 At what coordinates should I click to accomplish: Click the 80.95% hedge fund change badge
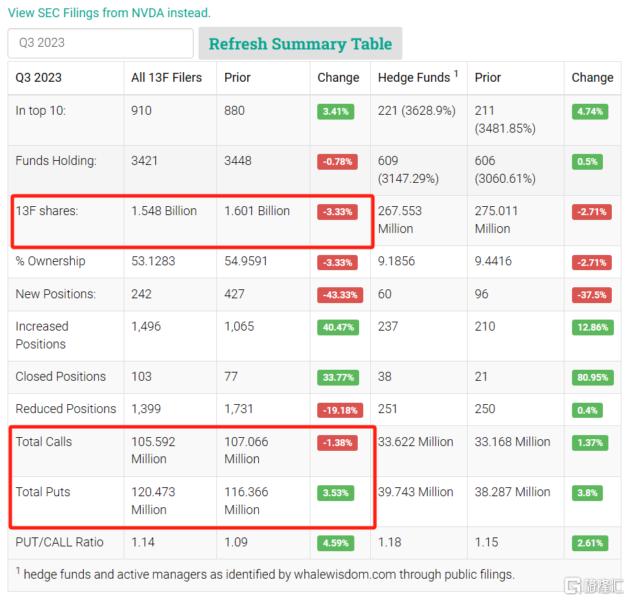[592, 377]
